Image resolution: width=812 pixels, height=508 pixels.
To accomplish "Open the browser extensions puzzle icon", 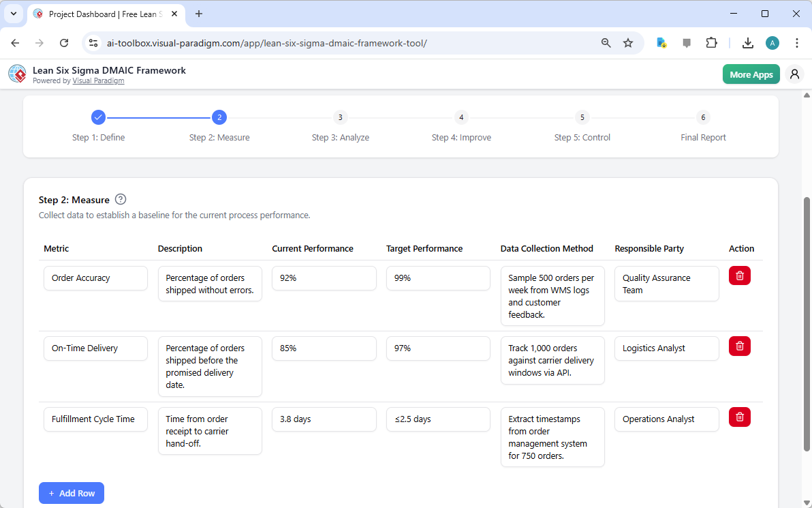I will [x=711, y=42].
